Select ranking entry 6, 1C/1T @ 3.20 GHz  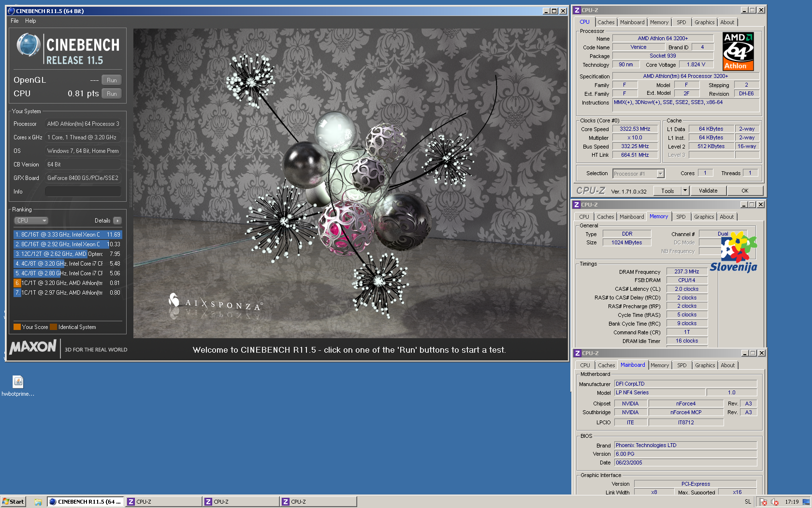pos(68,283)
